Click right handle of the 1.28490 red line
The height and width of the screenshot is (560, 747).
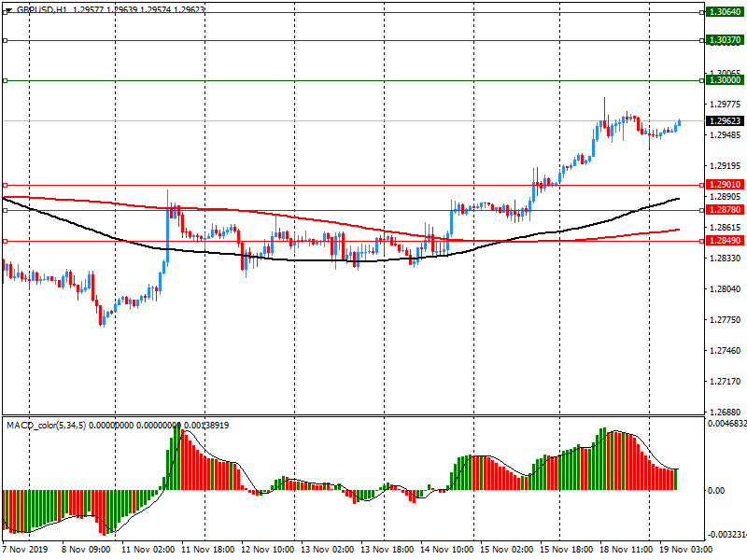point(702,242)
